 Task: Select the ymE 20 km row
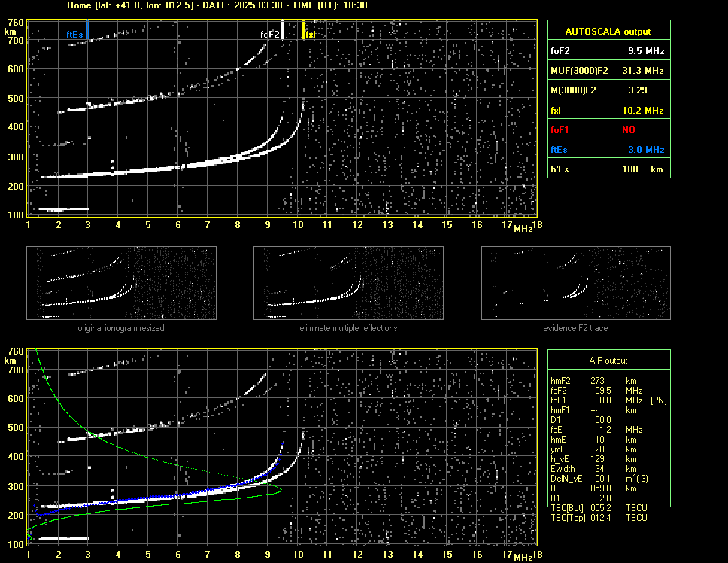click(593, 449)
